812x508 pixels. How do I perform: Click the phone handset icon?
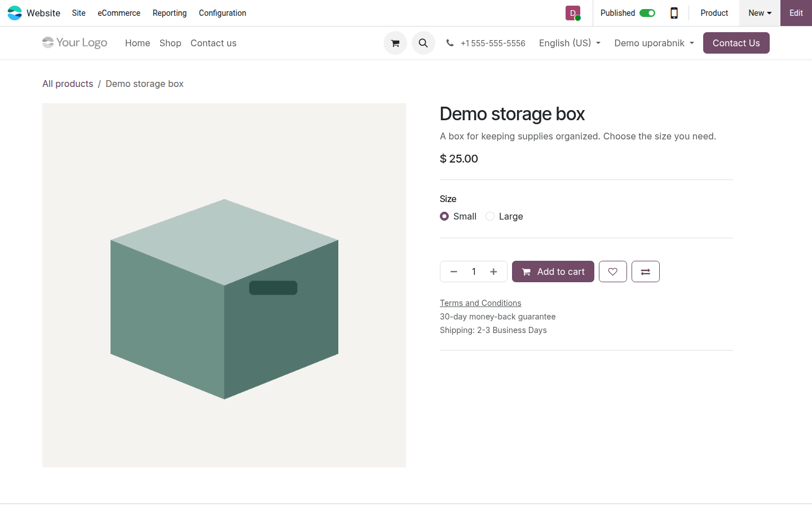click(x=449, y=43)
